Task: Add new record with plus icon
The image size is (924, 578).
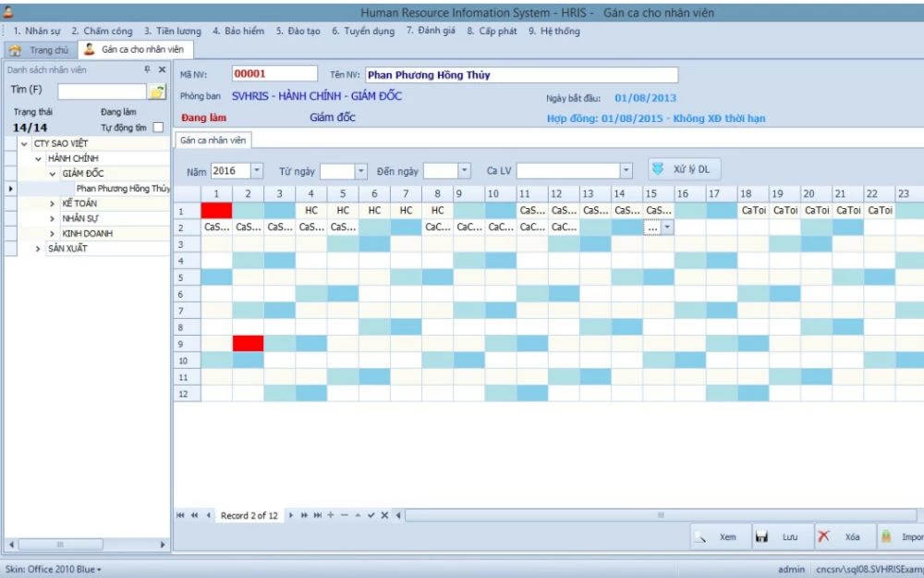Action: (331, 515)
